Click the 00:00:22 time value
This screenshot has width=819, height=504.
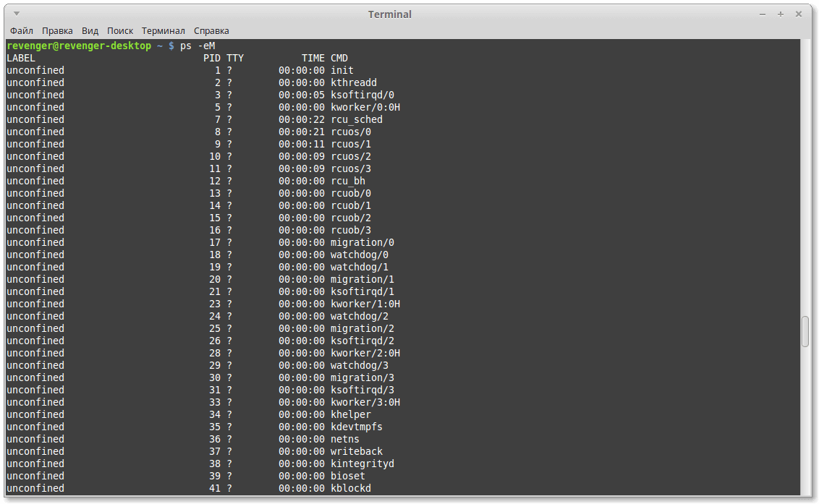(302, 119)
